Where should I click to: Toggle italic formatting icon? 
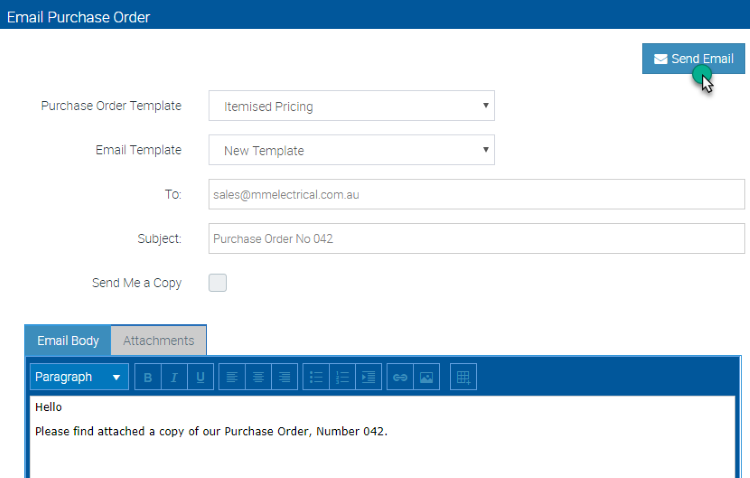pyautogui.click(x=174, y=377)
